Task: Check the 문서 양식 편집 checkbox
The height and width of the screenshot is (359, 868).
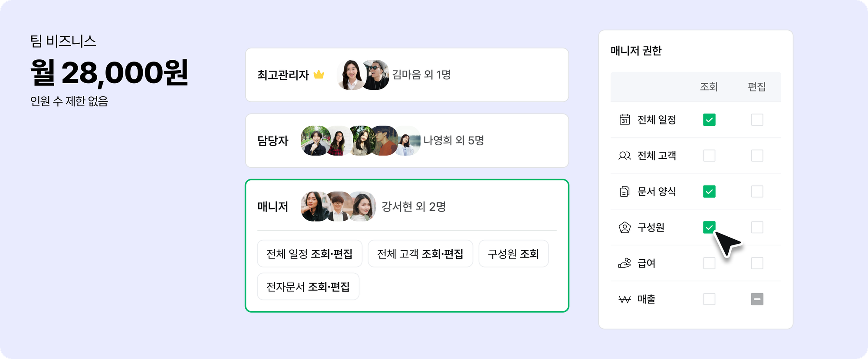Action: (x=757, y=191)
